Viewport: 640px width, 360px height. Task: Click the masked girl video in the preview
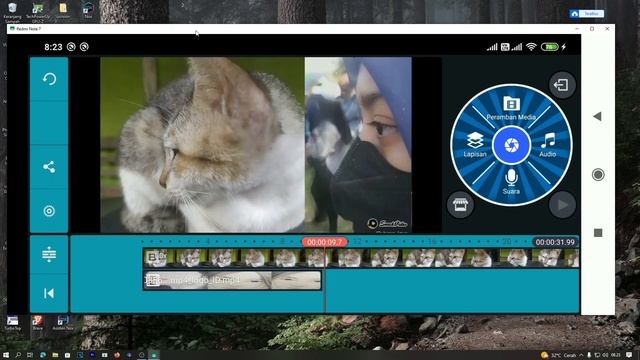[358, 145]
